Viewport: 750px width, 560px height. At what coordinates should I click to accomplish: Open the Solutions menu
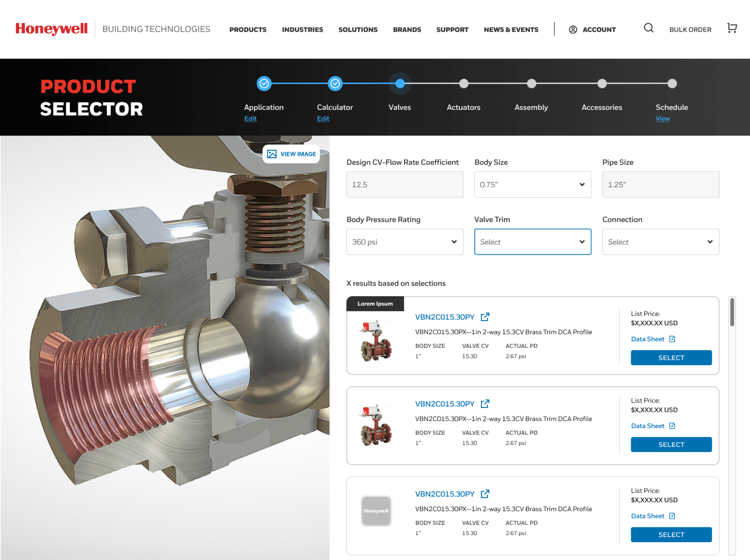(358, 30)
